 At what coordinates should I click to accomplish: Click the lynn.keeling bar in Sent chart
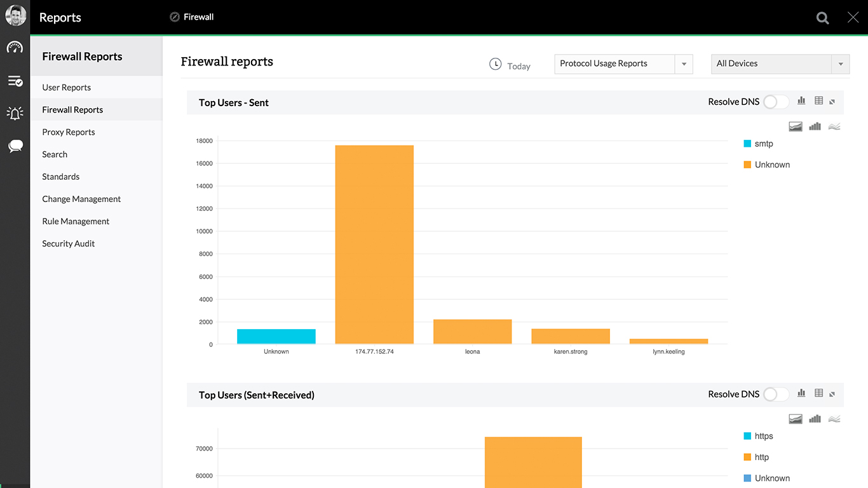(668, 341)
